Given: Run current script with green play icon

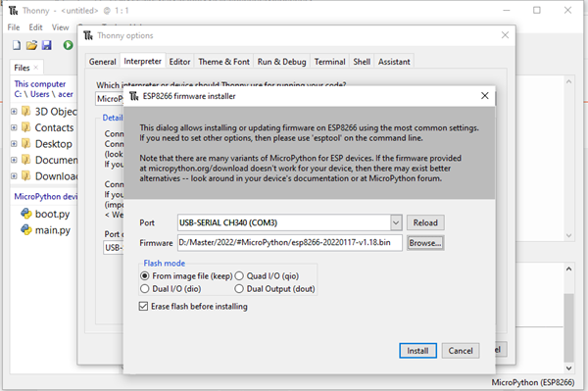Looking at the screenshot, I should tap(68, 45).
